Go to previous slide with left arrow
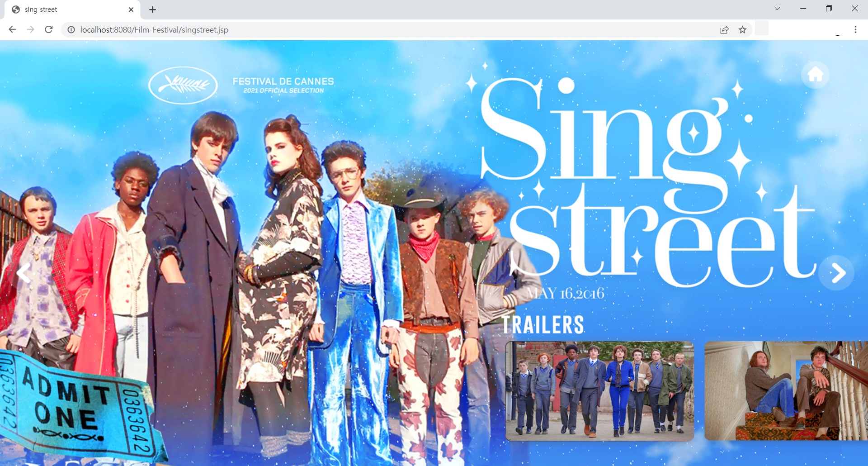 (24, 273)
